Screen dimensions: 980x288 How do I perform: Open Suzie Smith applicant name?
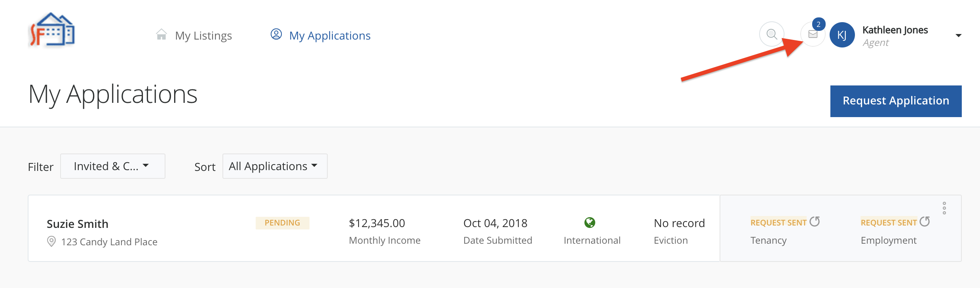click(78, 224)
